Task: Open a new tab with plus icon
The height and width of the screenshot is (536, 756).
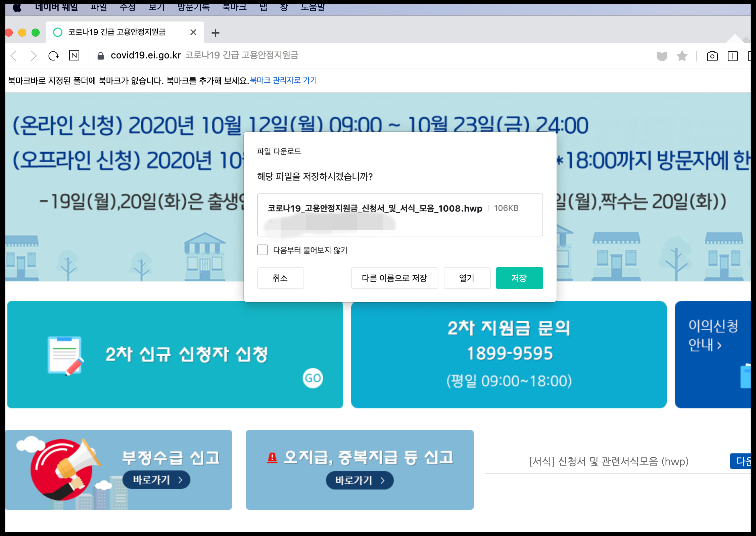Action: tap(216, 33)
